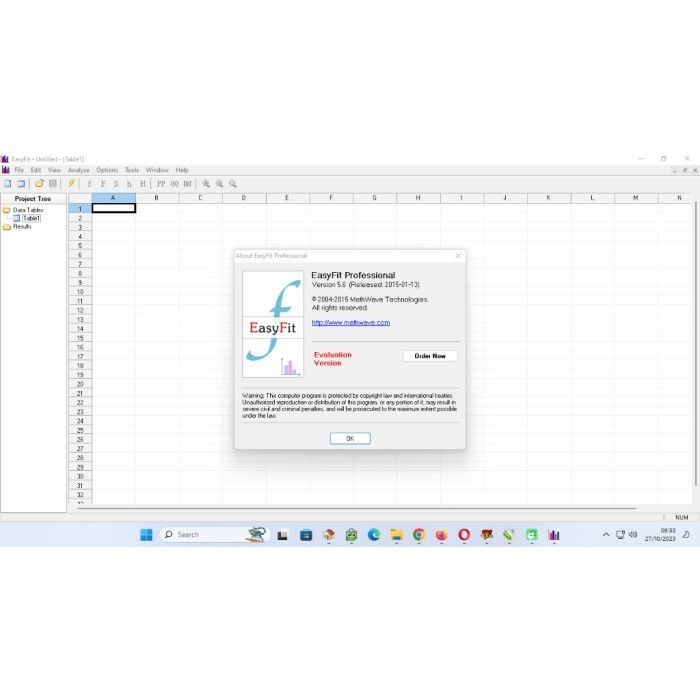Open Microsoft Edge from the taskbar
Image resolution: width=700 pixels, height=700 pixels.
tap(374, 535)
